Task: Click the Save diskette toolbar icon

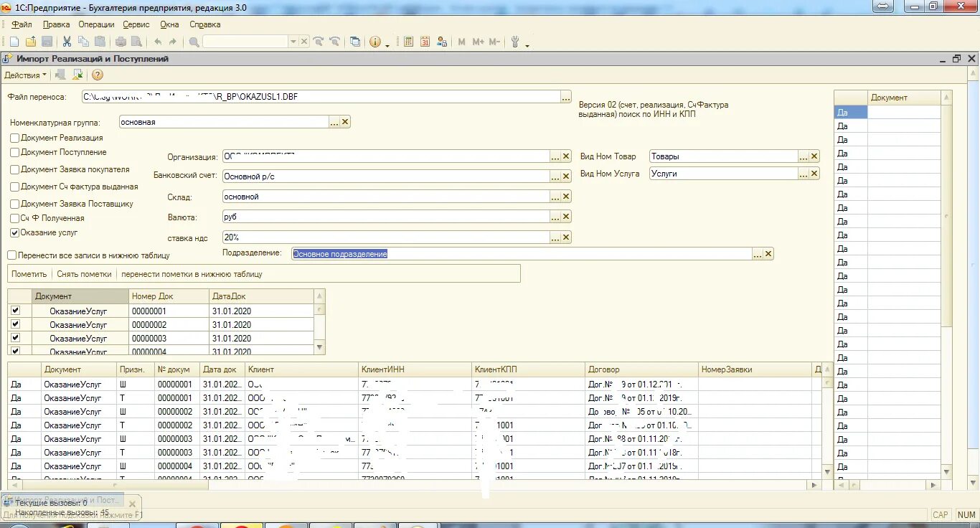Action: 47,42
